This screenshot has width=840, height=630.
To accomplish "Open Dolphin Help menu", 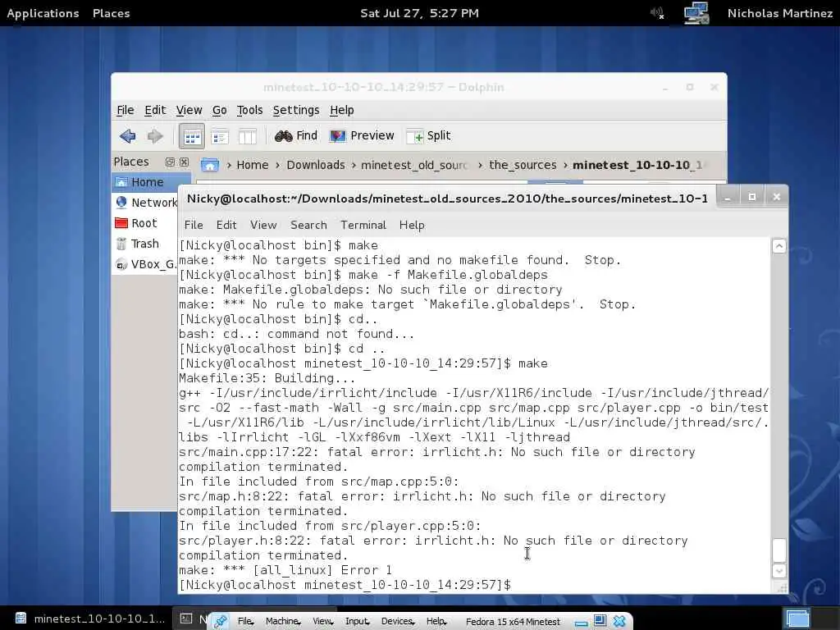I will [342, 110].
